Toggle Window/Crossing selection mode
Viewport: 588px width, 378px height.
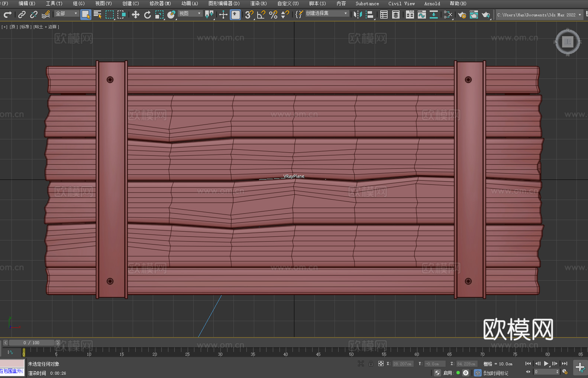(122, 14)
